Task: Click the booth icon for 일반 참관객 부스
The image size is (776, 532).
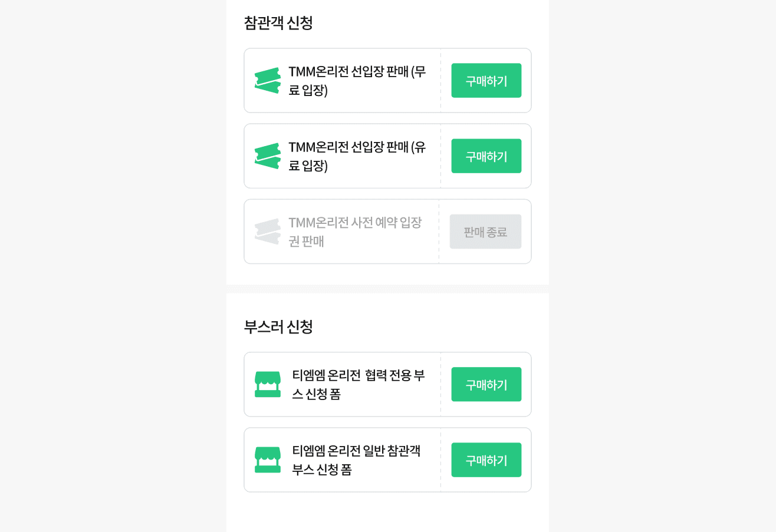Action: click(268, 460)
